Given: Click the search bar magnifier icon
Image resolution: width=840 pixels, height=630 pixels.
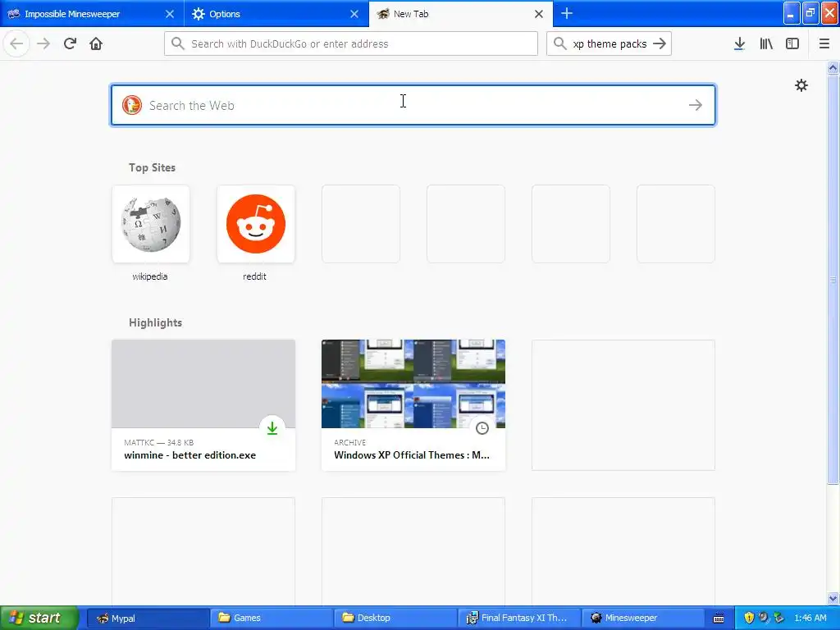Looking at the screenshot, I should (559, 43).
